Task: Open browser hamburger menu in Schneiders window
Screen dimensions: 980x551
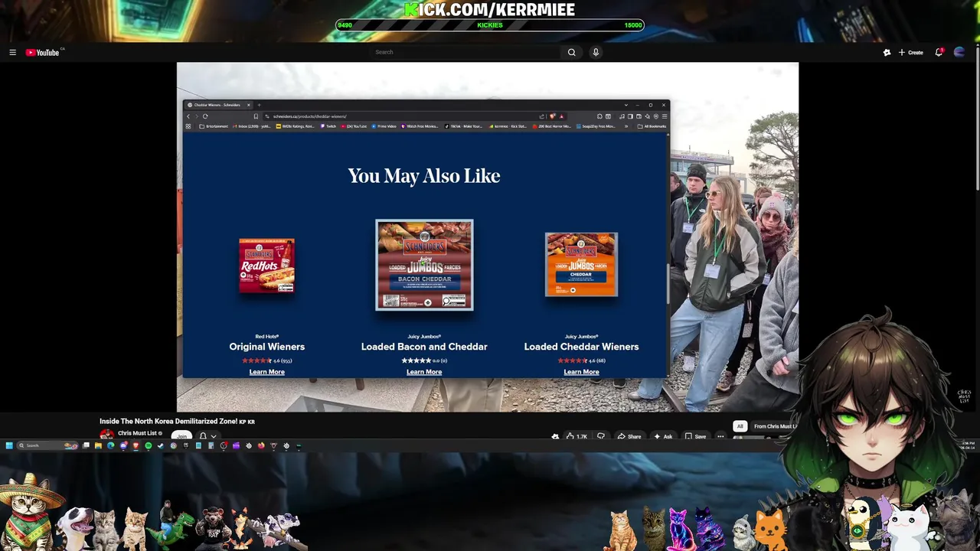Action: (665, 116)
